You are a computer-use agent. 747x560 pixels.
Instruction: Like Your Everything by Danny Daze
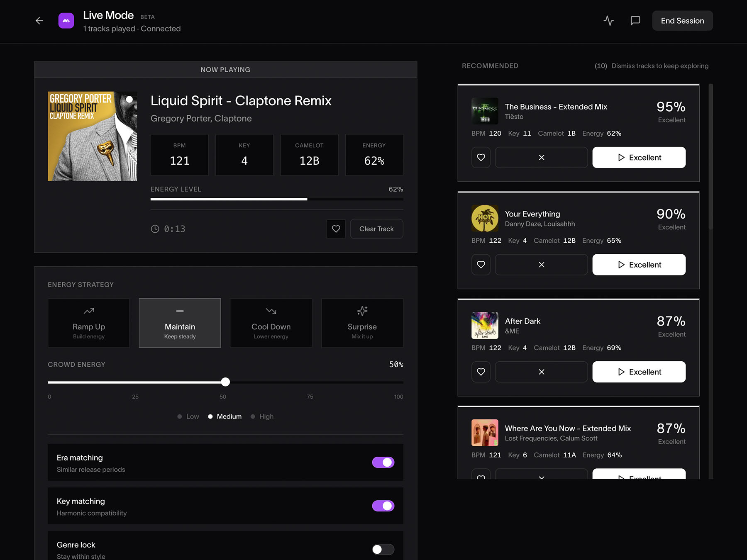pos(481,265)
